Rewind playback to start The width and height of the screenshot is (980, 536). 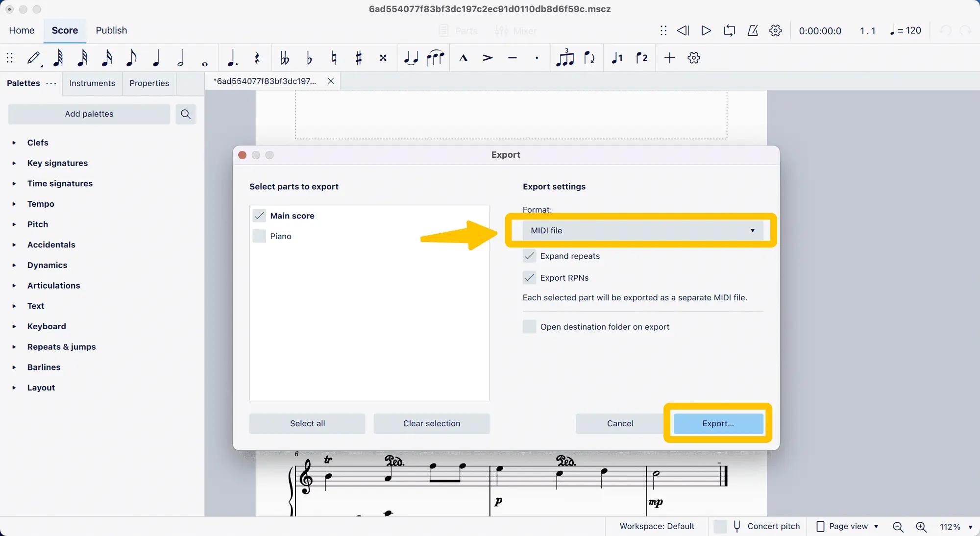pyautogui.click(x=683, y=30)
